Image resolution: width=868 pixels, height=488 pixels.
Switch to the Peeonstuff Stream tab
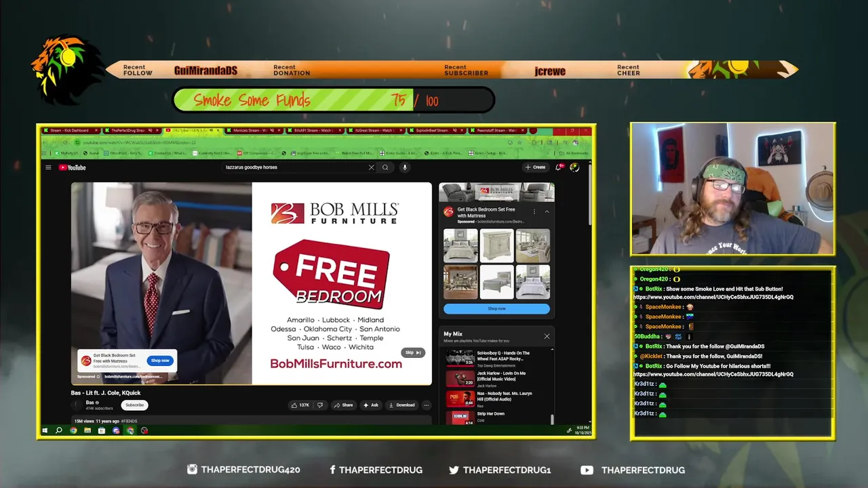(x=498, y=130)
